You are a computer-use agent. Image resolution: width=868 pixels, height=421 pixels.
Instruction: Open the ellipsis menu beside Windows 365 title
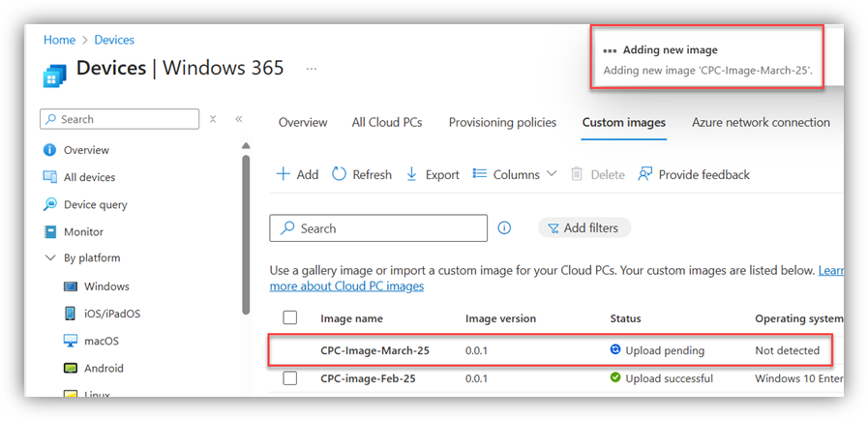point(312,69)
